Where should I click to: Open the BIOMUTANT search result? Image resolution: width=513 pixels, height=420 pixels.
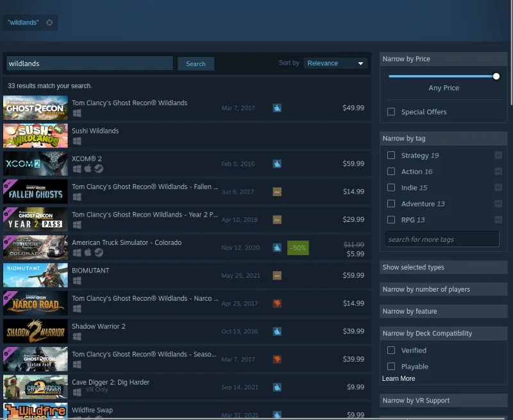tap(187, 276)
